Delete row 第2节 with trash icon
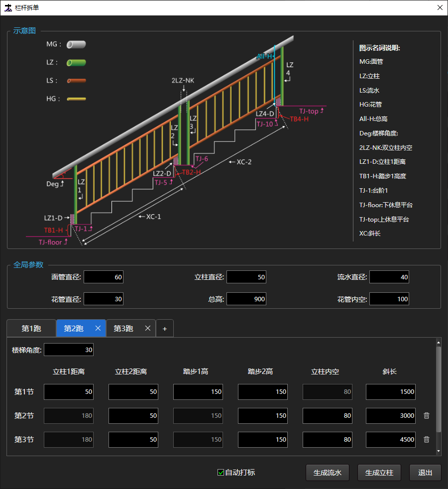The width and height of the screenshot is (448, 489). click(426, 415)
